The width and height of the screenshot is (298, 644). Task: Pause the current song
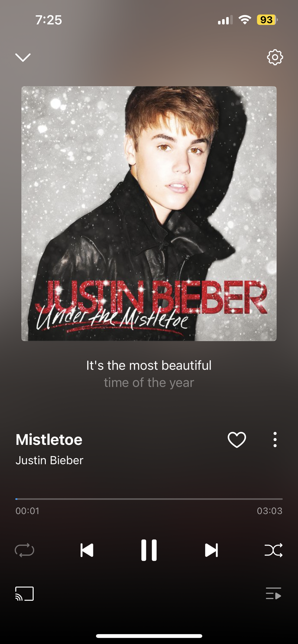coord(149,550)
